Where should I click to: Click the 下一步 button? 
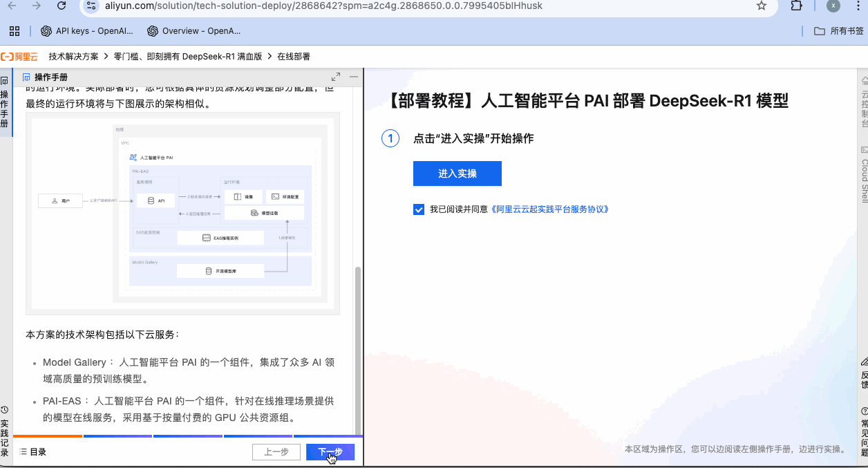pos(330,452)
